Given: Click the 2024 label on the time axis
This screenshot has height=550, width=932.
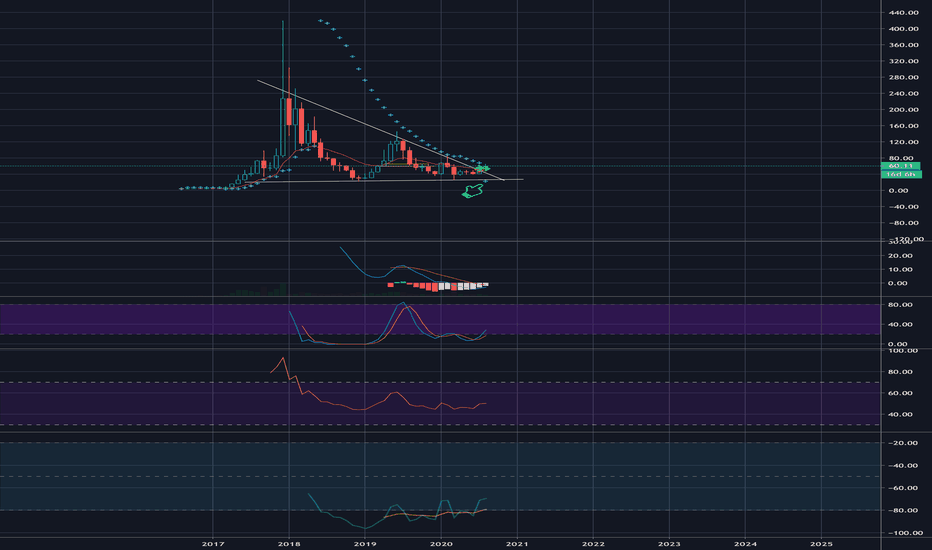Looking at the screenshot, I should click(745, 544).
